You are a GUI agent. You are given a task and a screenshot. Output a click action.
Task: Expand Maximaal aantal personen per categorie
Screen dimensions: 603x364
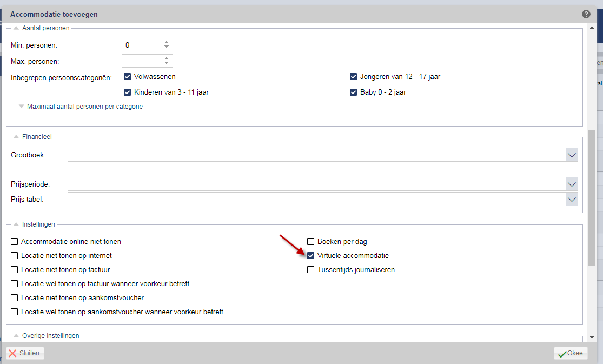[x=22, y=107]
